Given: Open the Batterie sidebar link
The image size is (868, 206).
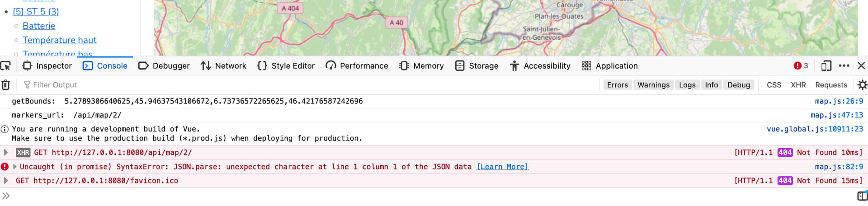Looking at the screenshot, I should [39, 26].
